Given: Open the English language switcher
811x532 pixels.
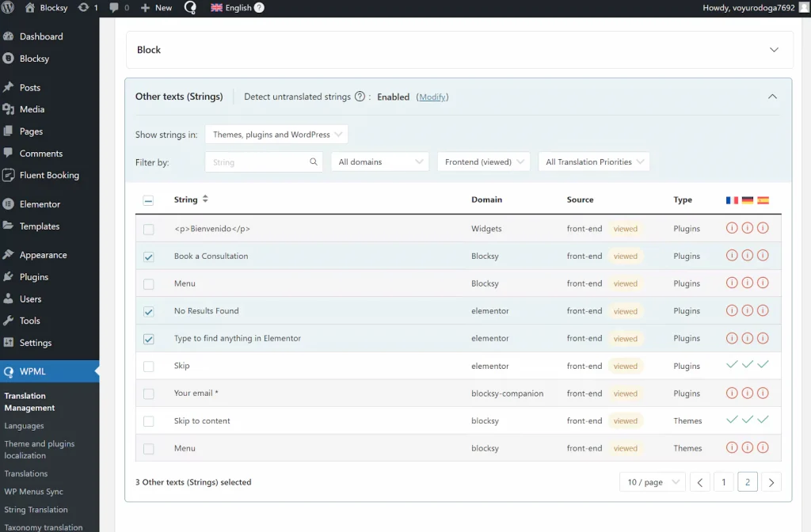Looking at the screenshot, I should [231, 8].
